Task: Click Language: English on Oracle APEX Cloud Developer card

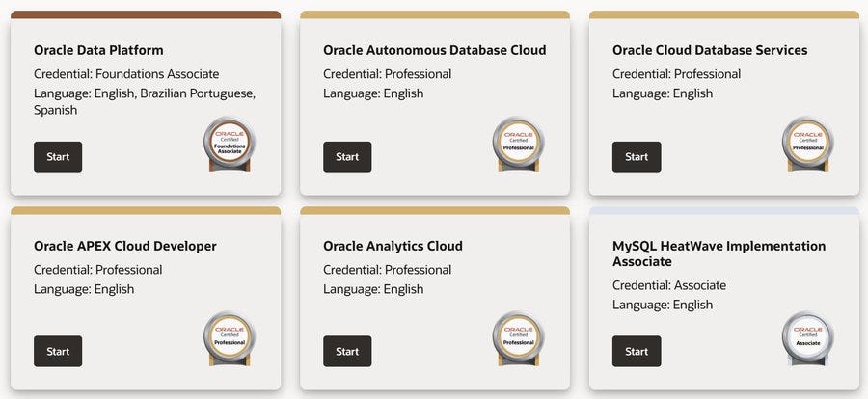Action: 84,289
